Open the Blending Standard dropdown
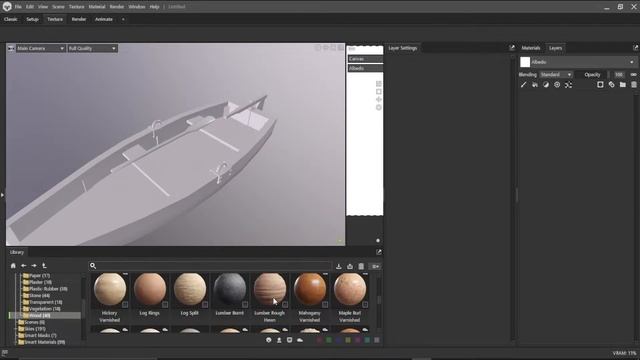The height and width of the screenshot is (360, 640). (x=556, y=75)
